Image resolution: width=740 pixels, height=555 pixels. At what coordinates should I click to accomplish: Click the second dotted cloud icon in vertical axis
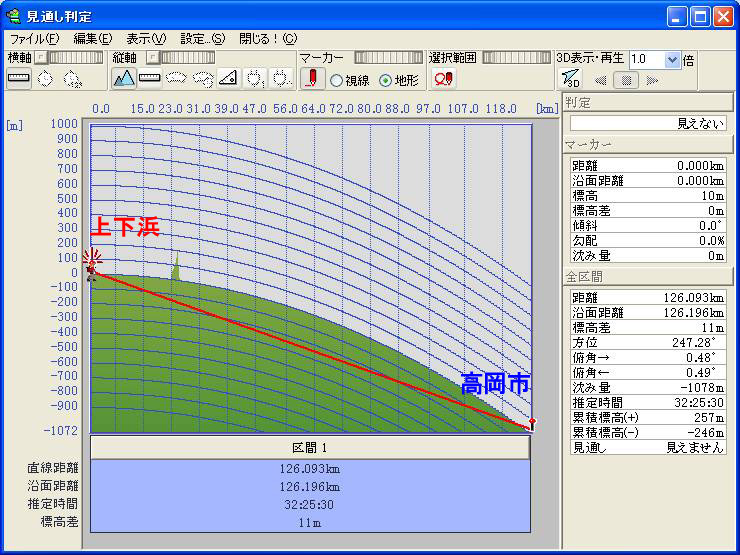point(202,78)
